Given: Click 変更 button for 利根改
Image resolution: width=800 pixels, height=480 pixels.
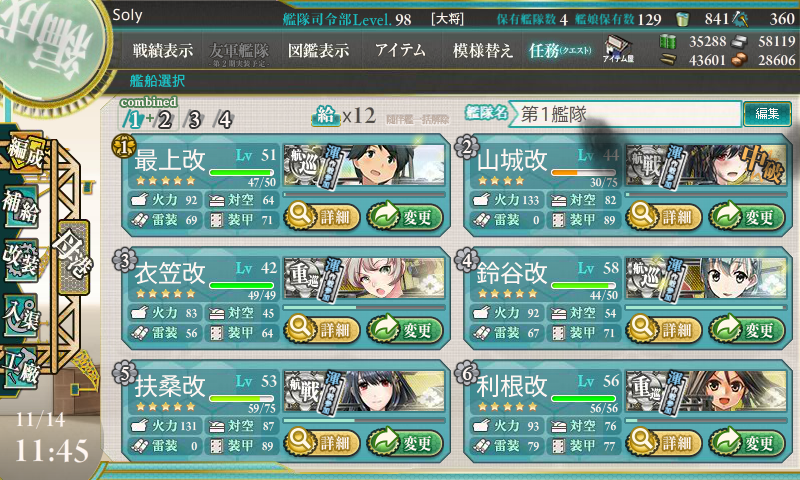Looking at the screenshot, I should (x=746, y=442).
